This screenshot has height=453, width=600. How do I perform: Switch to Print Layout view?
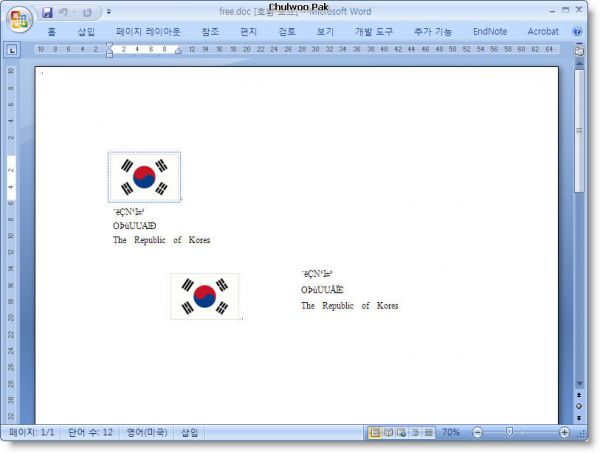tap(375, 432)
